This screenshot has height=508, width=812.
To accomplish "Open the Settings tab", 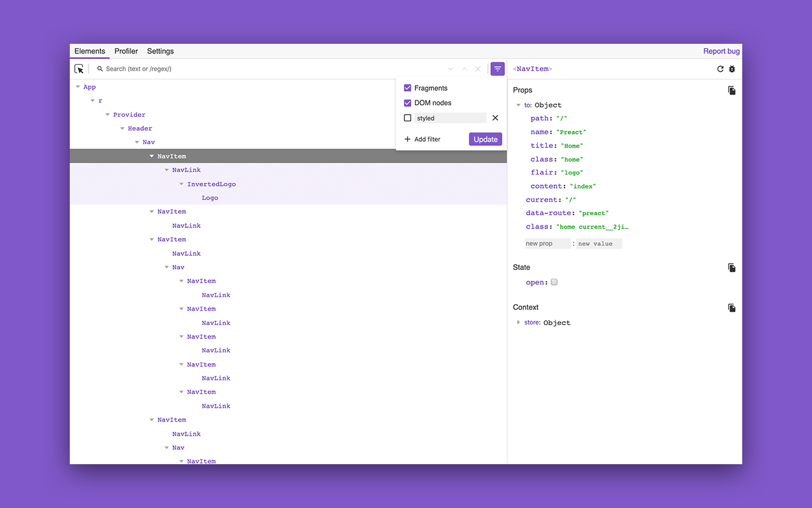I will click(x=160, y=51).
